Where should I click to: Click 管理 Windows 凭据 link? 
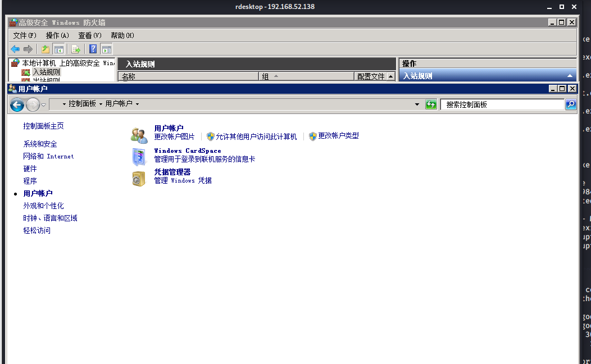183,180
